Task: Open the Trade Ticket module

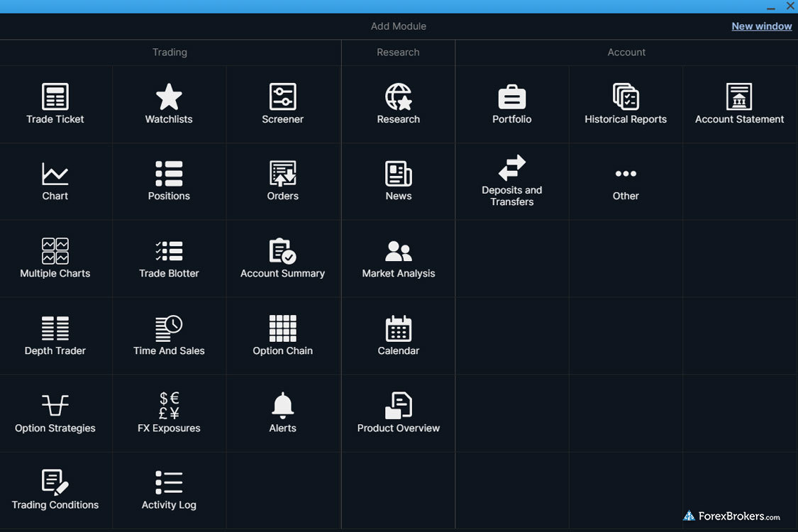Action: coord(55,104)
